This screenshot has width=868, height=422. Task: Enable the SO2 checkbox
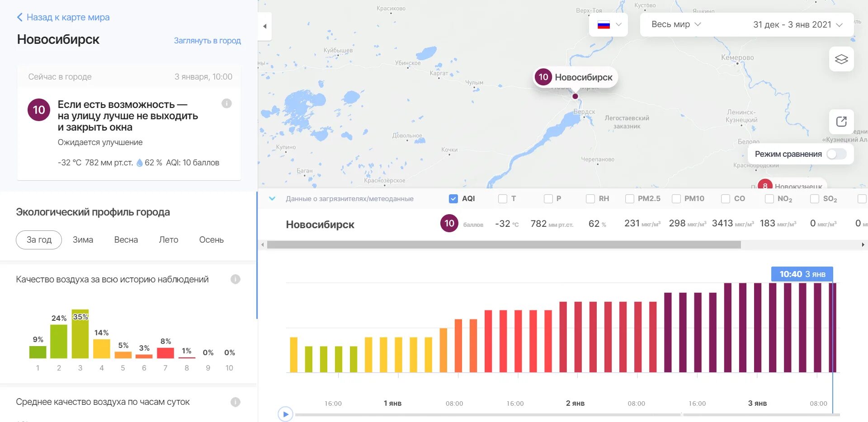tap(815, 199)
